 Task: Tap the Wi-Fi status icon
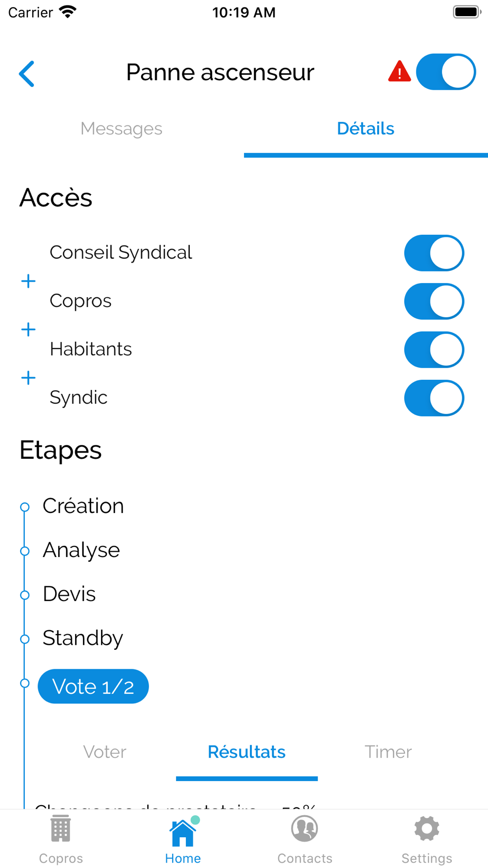pyautogui.click(x=68, y=12)
